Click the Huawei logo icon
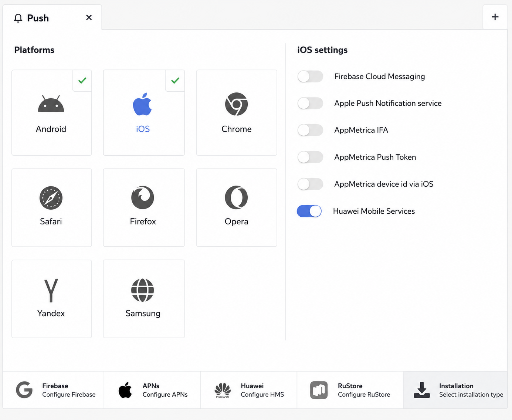The width and height of the screenshot is (512, 420). (223, 390)
